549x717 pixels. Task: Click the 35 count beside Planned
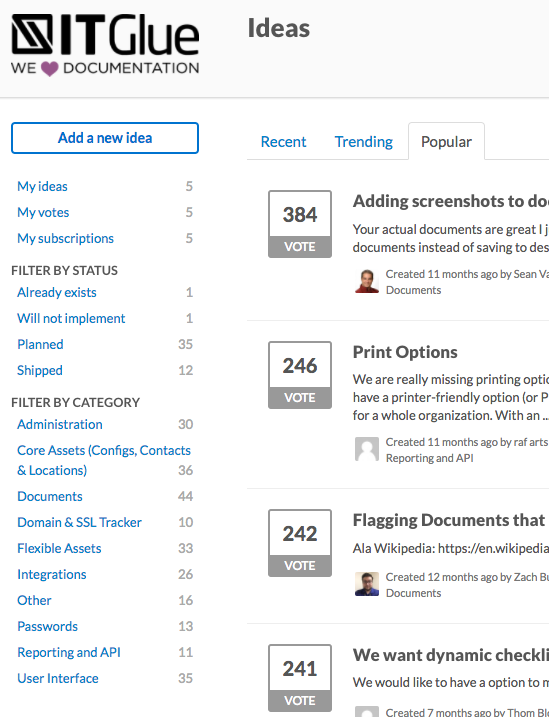click(185, 344)
